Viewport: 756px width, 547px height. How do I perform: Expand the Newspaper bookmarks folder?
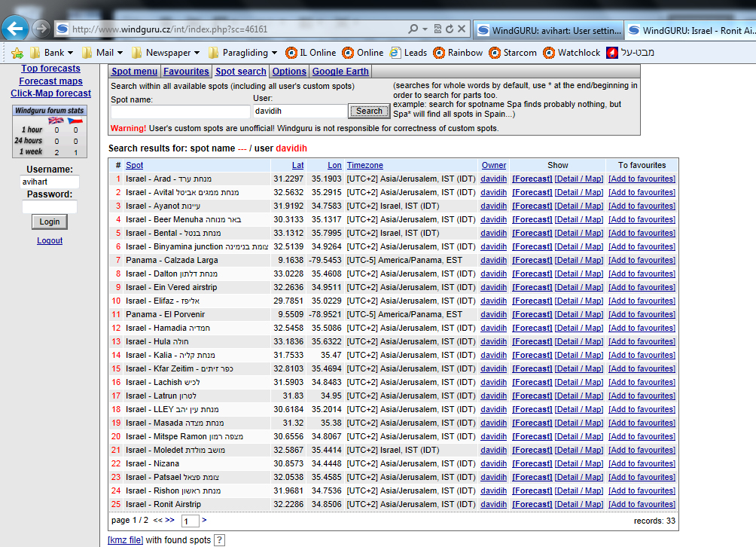tap(166, 53)
